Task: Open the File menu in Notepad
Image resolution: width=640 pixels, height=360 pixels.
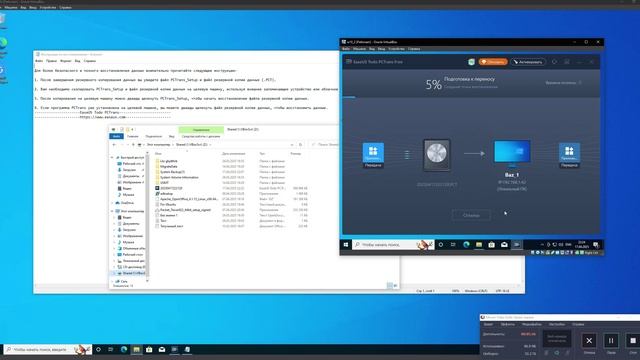Action: point(39,61)
